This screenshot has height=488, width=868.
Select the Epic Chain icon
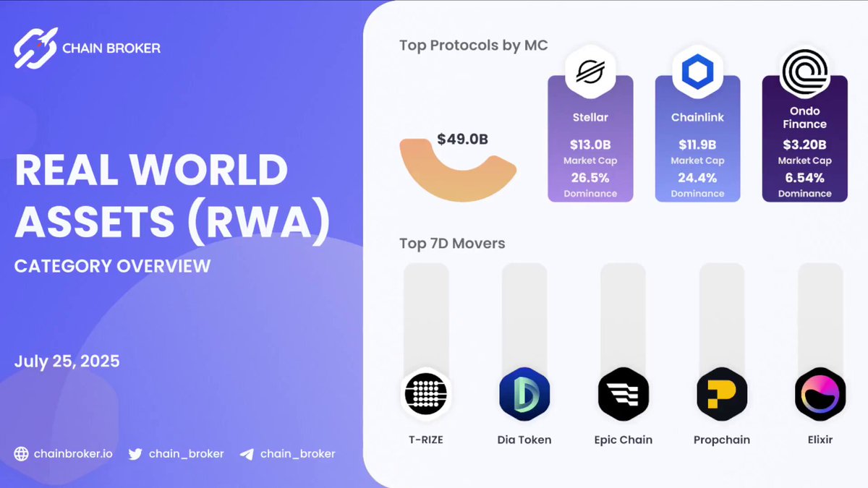[x=623, y=394]
